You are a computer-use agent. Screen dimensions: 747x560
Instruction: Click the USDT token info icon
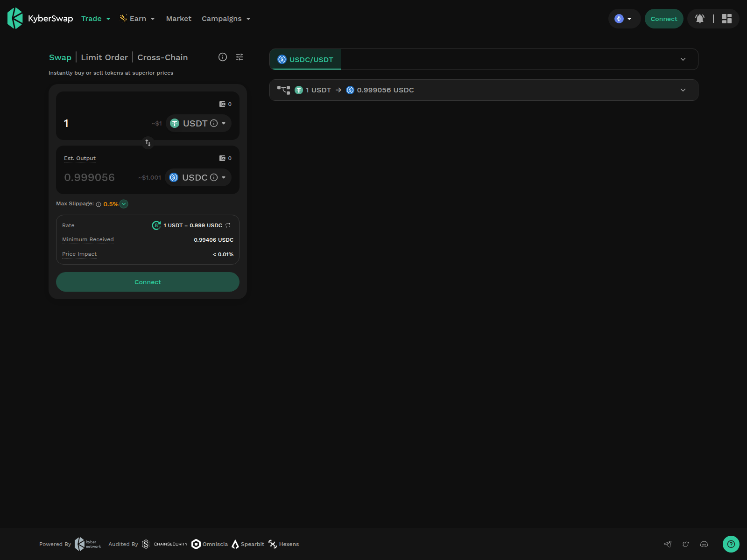point(214,123)
